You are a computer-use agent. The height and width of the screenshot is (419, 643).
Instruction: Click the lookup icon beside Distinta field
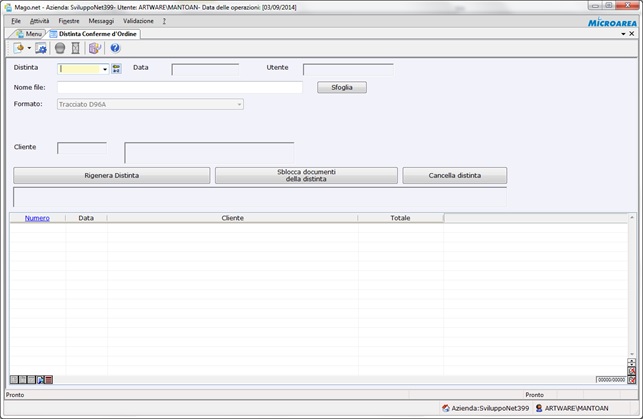pos(116,69)
